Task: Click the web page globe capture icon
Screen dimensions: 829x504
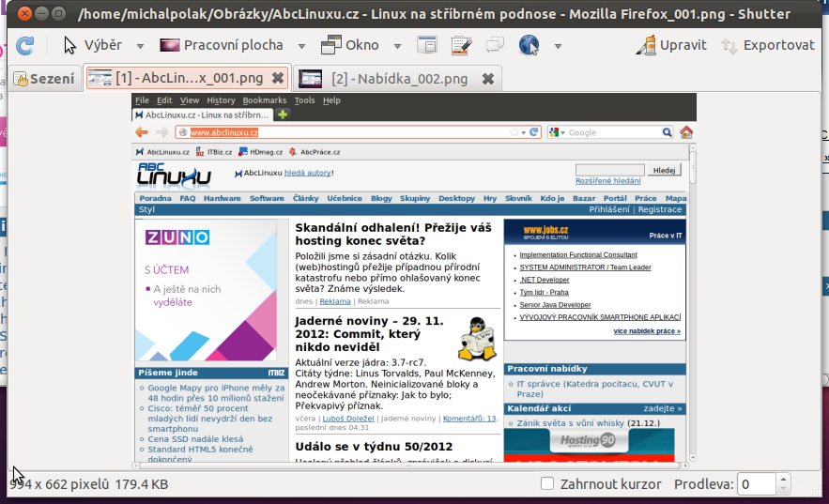Action: click(x=529, y=45)
